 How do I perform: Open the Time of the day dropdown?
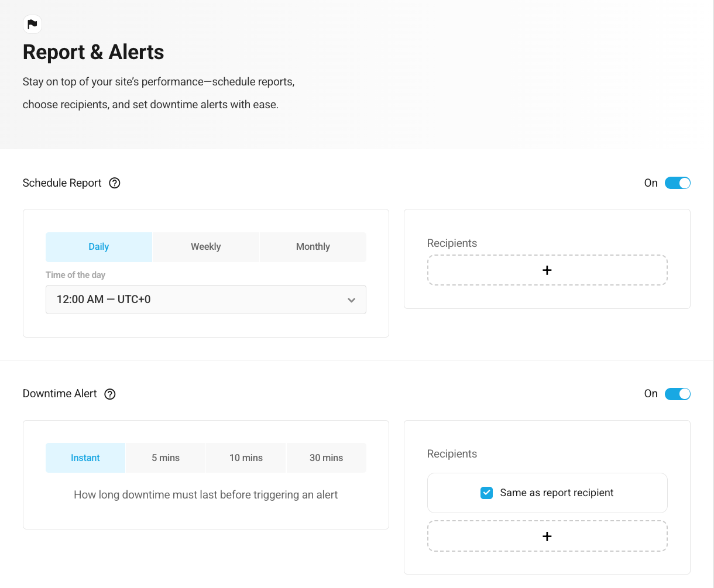[x=205, y=300]
